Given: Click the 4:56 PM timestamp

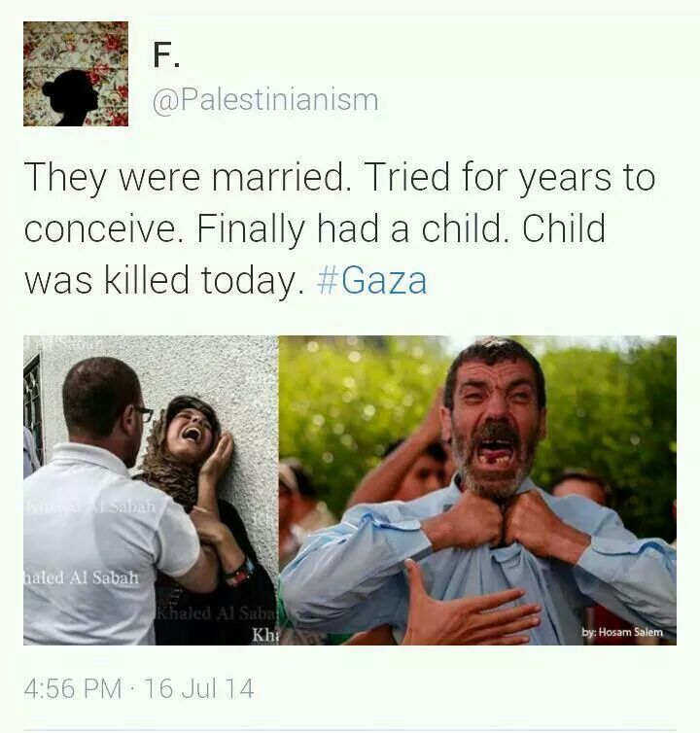Looking at the screenshot, I should click(x=73, y=688).
